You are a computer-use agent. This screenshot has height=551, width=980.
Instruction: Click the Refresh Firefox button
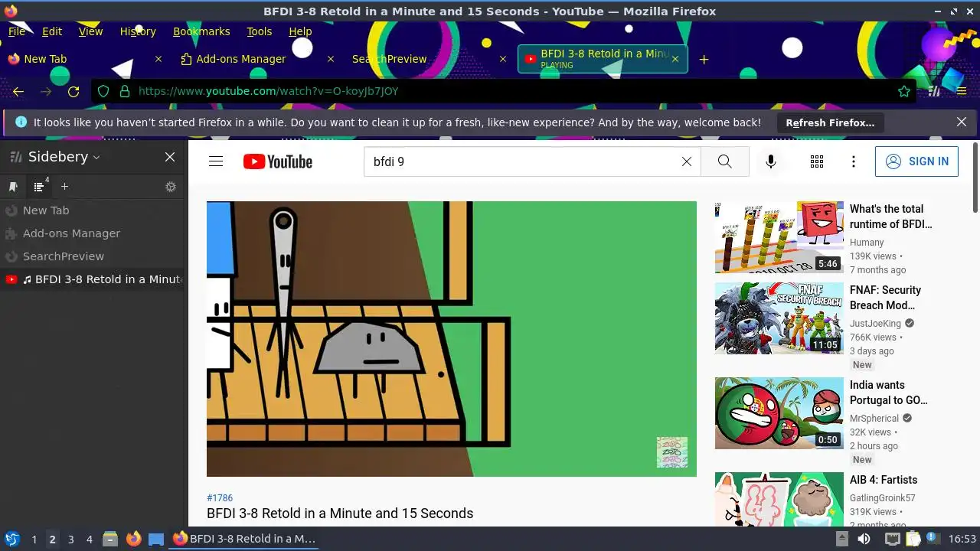pos(830,122)
